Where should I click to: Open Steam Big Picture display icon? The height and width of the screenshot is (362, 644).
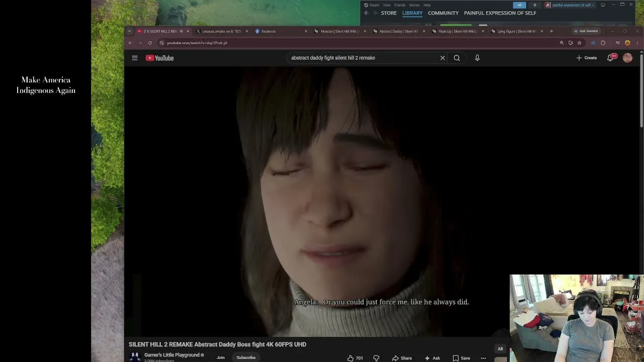pos(603,5)
